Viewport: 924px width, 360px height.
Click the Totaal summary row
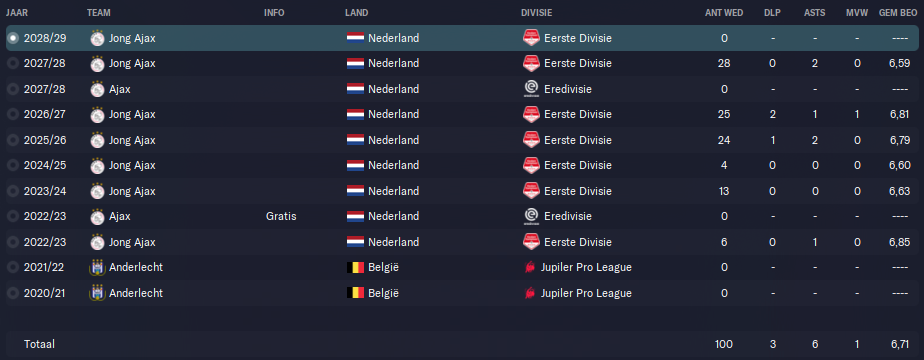tap(462, 344)
